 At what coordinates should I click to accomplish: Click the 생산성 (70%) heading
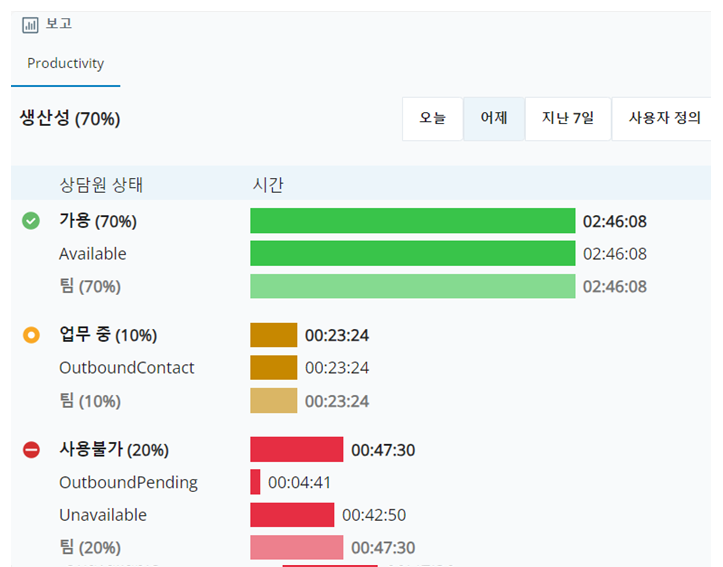[x=70, y=118]
